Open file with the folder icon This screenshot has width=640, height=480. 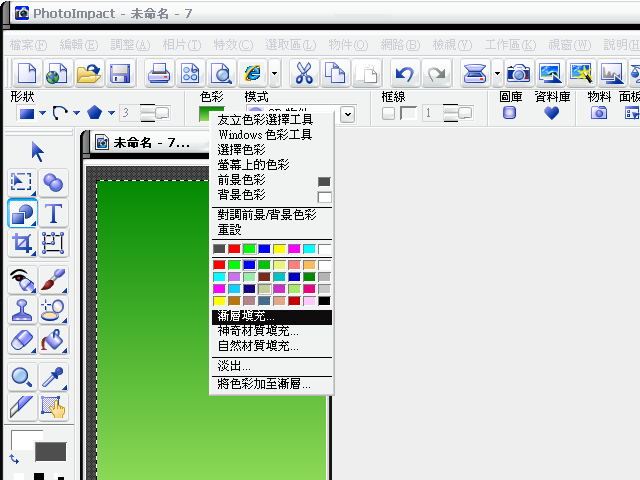[89, 73]
